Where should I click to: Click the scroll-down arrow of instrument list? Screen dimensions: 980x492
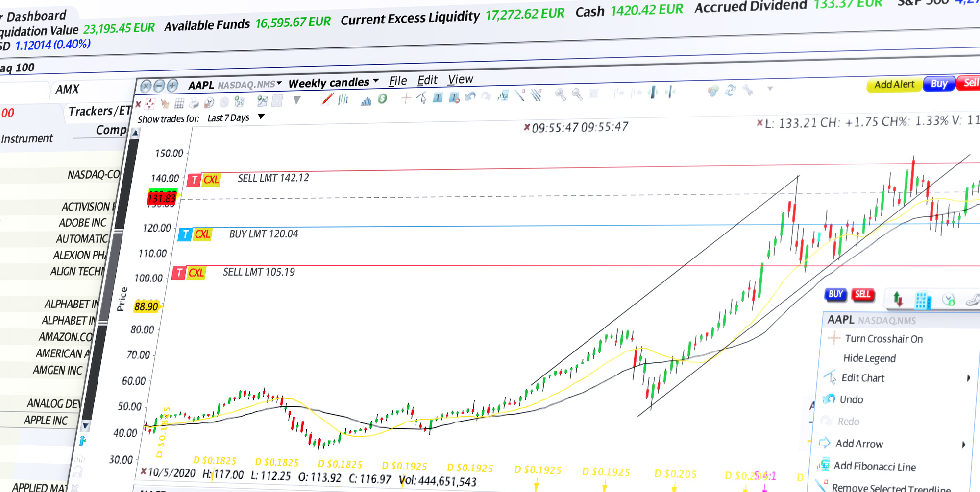click(85, 425)
